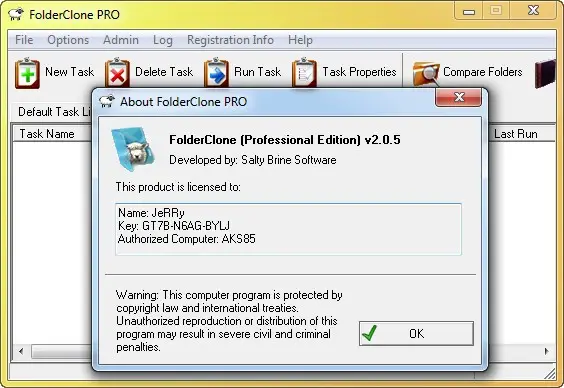Open the Admin menu
564x388 pixels.
pos(121,40)
